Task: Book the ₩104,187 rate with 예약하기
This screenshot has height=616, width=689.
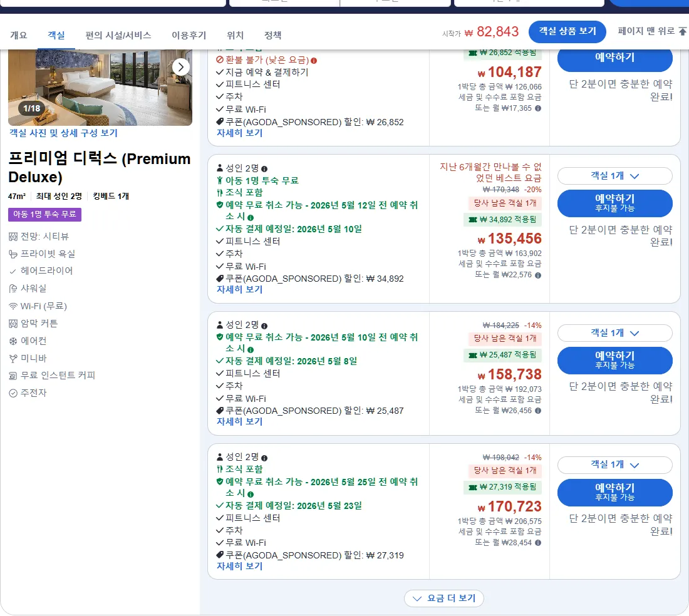Action: point(614,59)
